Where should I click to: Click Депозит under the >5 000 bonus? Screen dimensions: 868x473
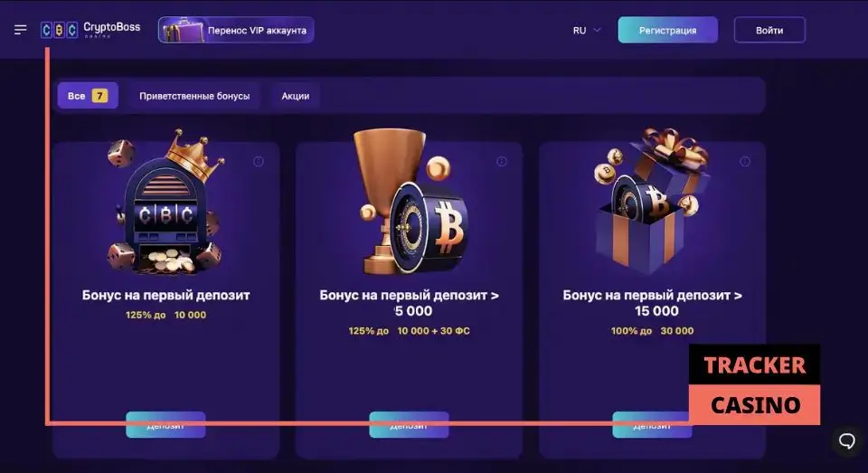(x=409, y=425)
